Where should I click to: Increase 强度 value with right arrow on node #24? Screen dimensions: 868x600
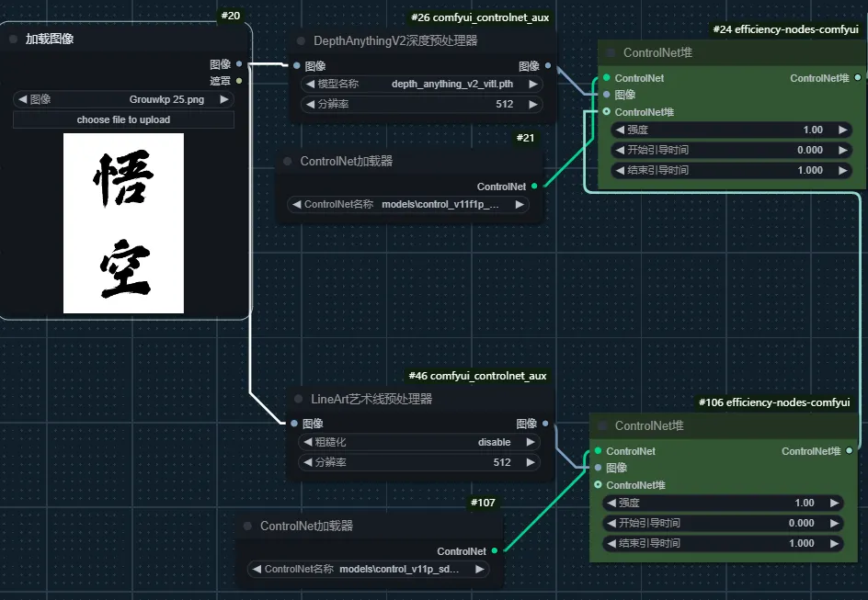pos(842,130)
